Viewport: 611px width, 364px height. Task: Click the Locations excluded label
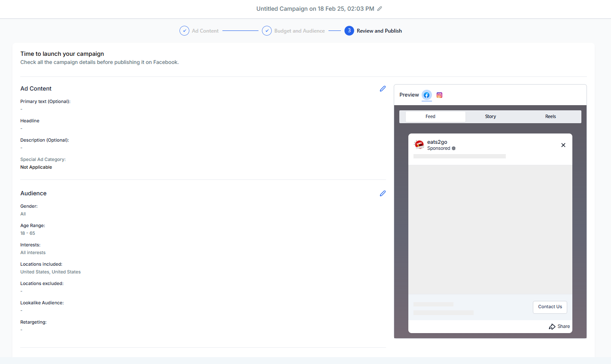pos(42,284)
